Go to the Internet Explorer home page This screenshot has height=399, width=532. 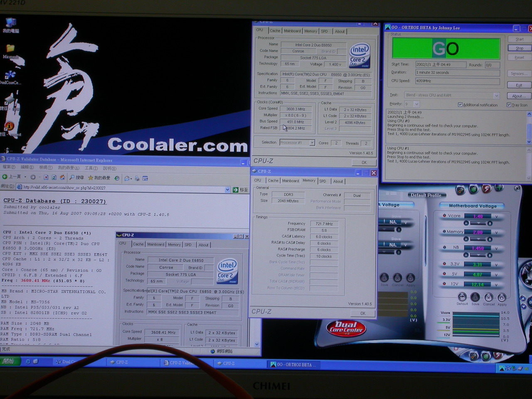click(x=62, y=177)
